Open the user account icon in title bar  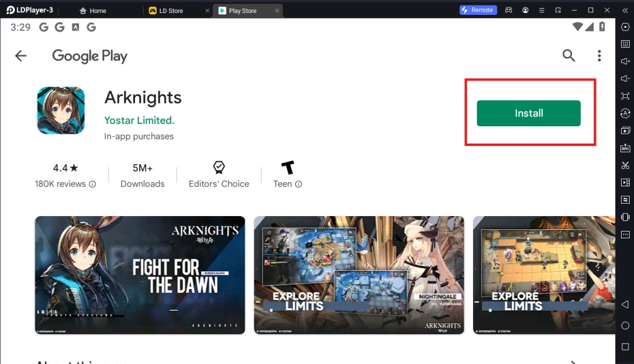click(x=525, y=10)
